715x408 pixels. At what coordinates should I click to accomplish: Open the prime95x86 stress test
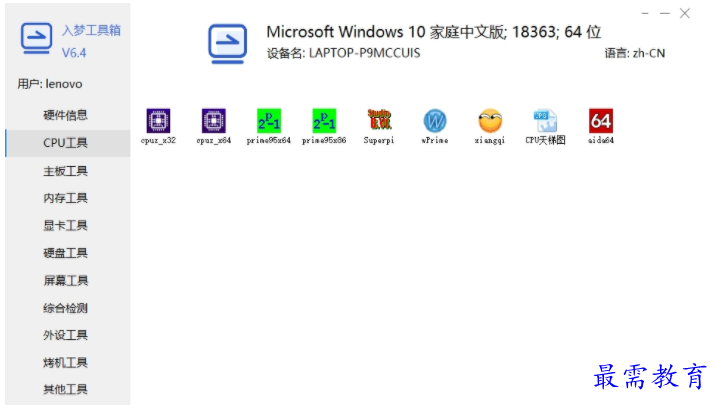pos(324,126)
